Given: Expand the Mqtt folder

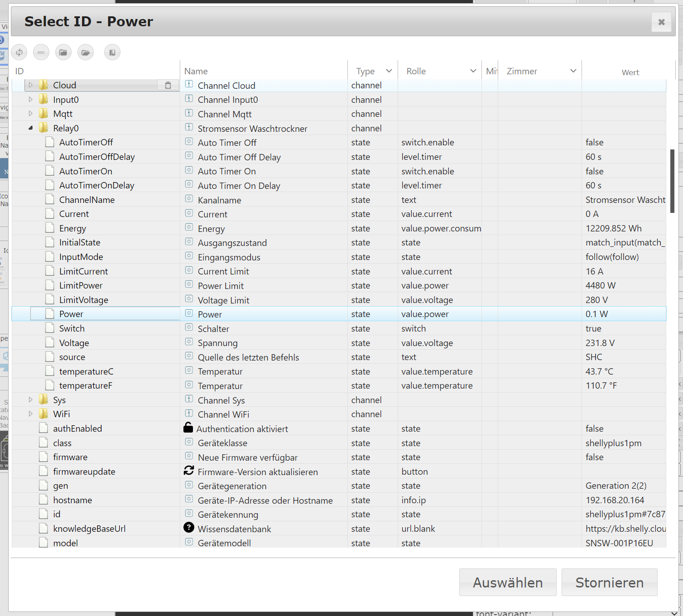Looking at the screenshot, I should tap(30, 114).
